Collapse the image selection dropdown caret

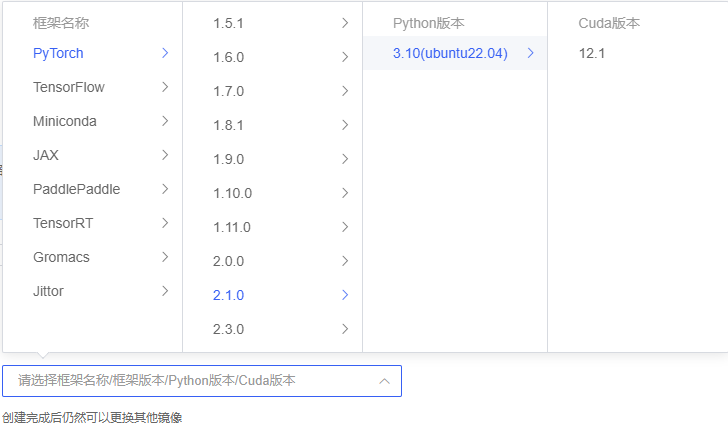coord(384,381)
